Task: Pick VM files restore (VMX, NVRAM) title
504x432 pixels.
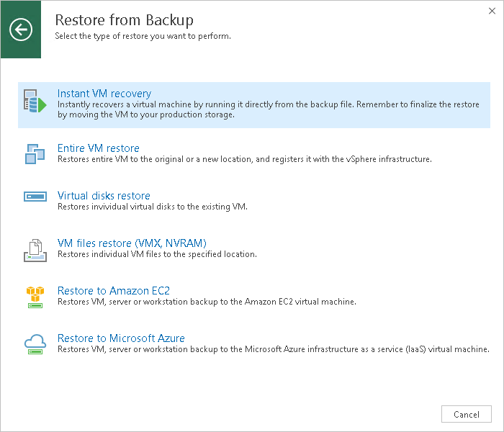Action: click(x=132, y=243)
